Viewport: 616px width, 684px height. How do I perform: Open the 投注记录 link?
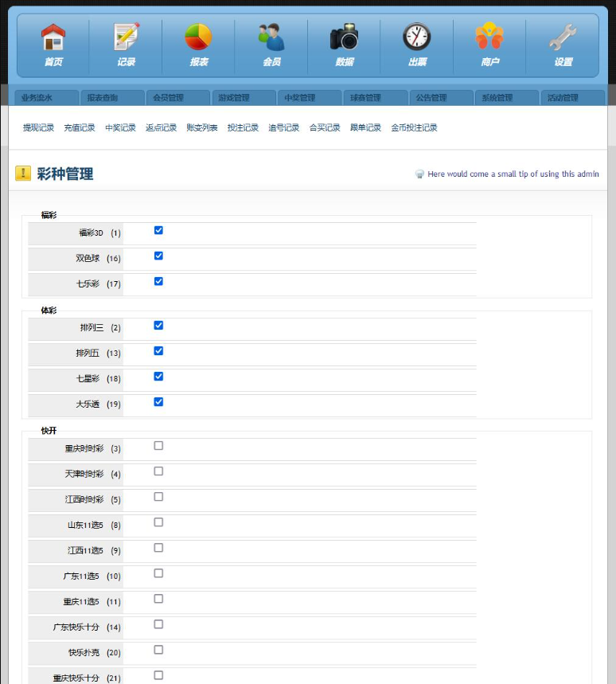[243, 128]
